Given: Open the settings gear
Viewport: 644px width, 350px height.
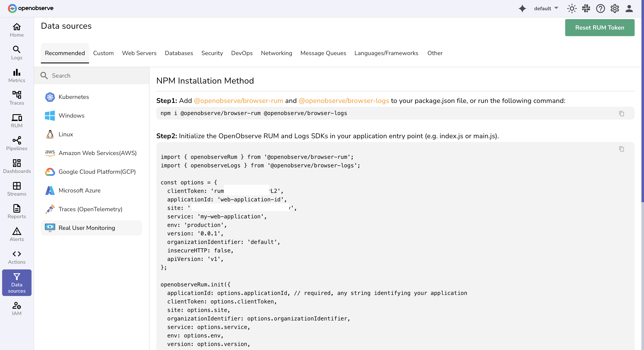Looking at the screenshot, I should click(615, 8).
